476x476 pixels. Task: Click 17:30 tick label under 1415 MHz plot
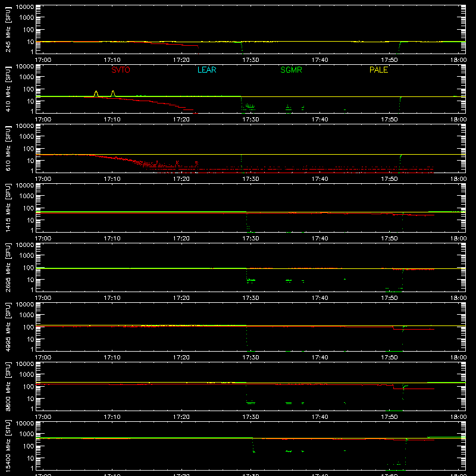pos(250,239)
